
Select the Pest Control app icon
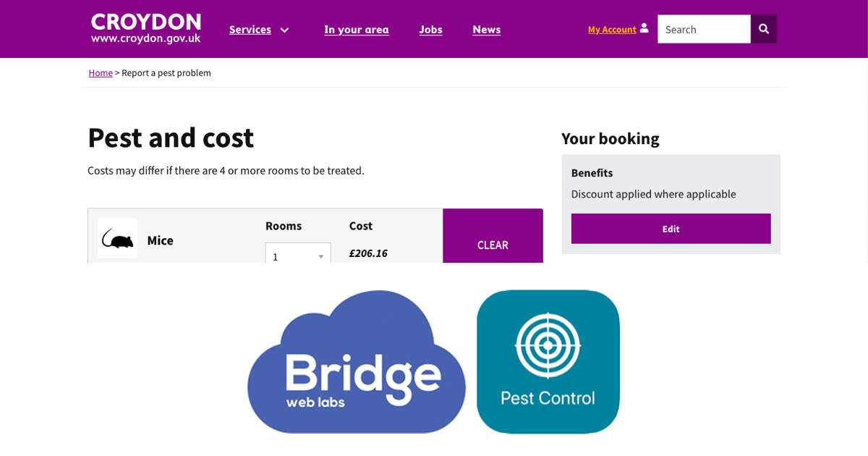tap(548, 362)
